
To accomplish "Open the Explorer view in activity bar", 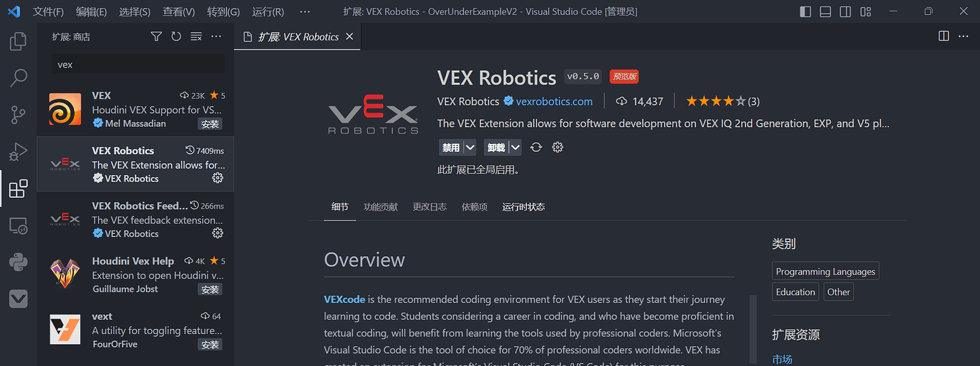I will point(18,41).
